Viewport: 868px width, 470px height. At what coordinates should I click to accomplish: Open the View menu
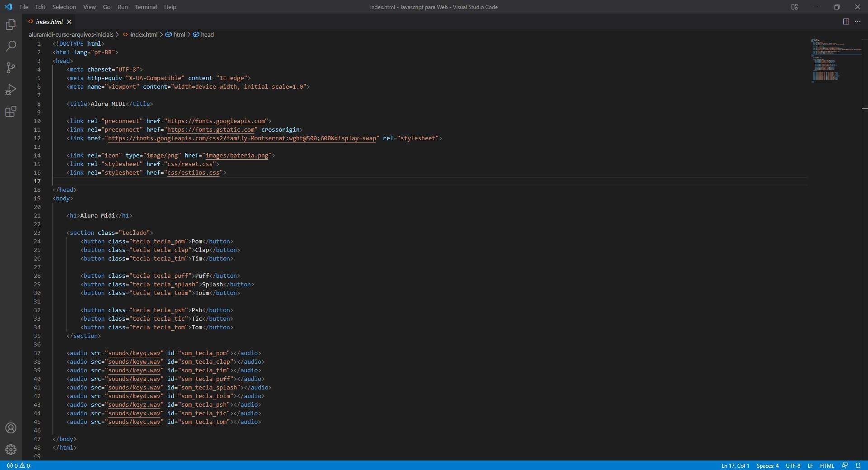click(90, 7)
